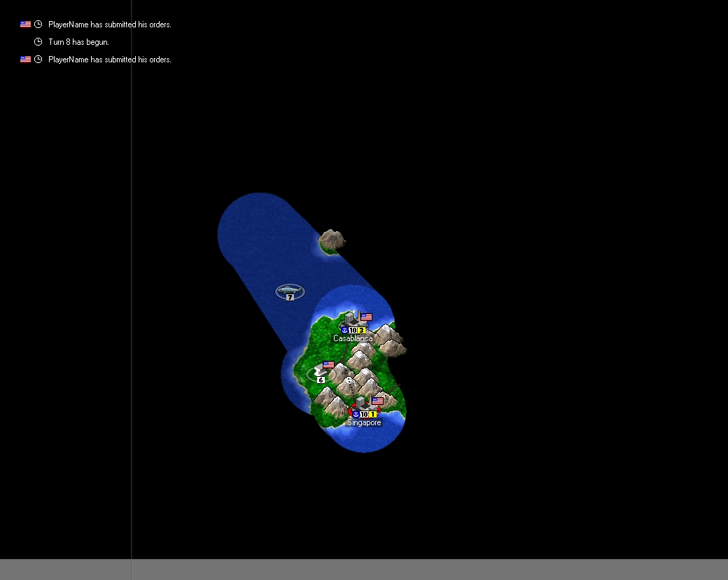Click the first 'PlayerName has submitted' message text

109,25
